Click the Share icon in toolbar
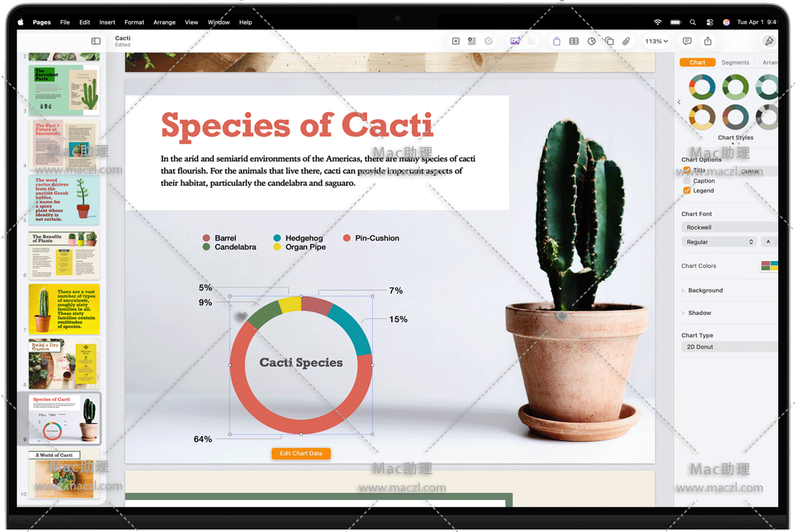Image resolution: width=795 pixels, height=532 pixels. [x=708, y=42]
